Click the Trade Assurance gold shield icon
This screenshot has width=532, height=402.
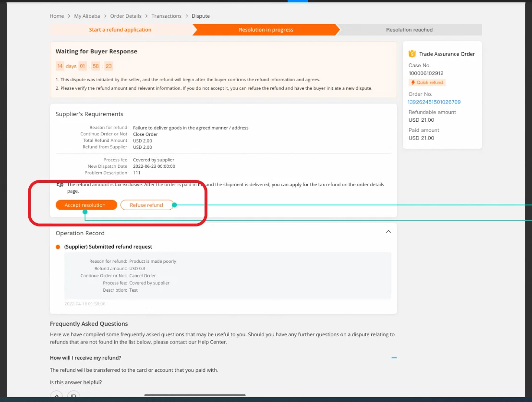(x=412, y=54)
